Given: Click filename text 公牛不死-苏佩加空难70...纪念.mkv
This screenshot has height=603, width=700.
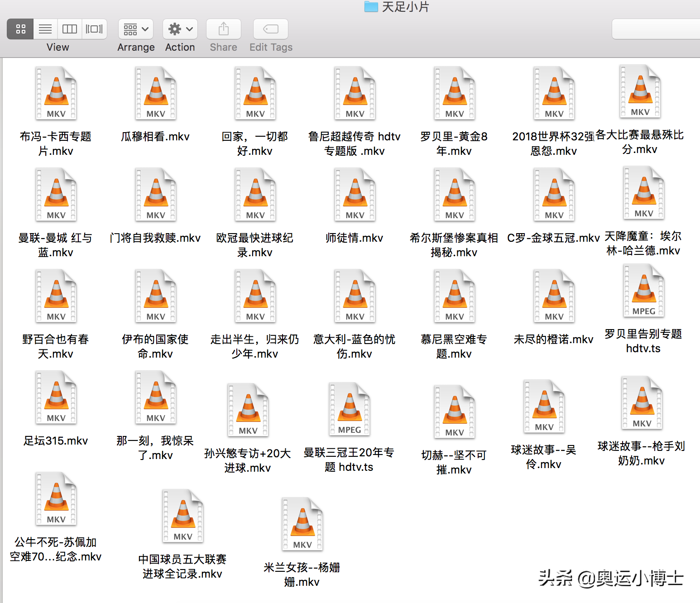Looking at the screenshot, I should (56, 549).
